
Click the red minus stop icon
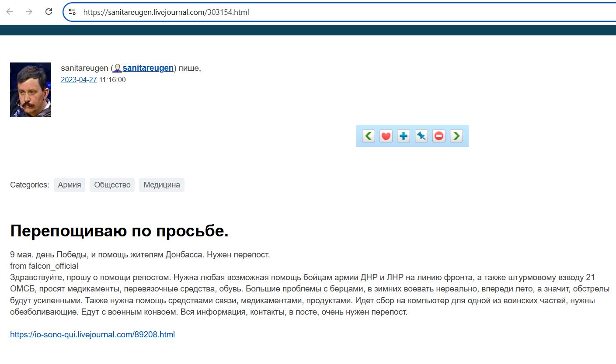coord(439,136)
